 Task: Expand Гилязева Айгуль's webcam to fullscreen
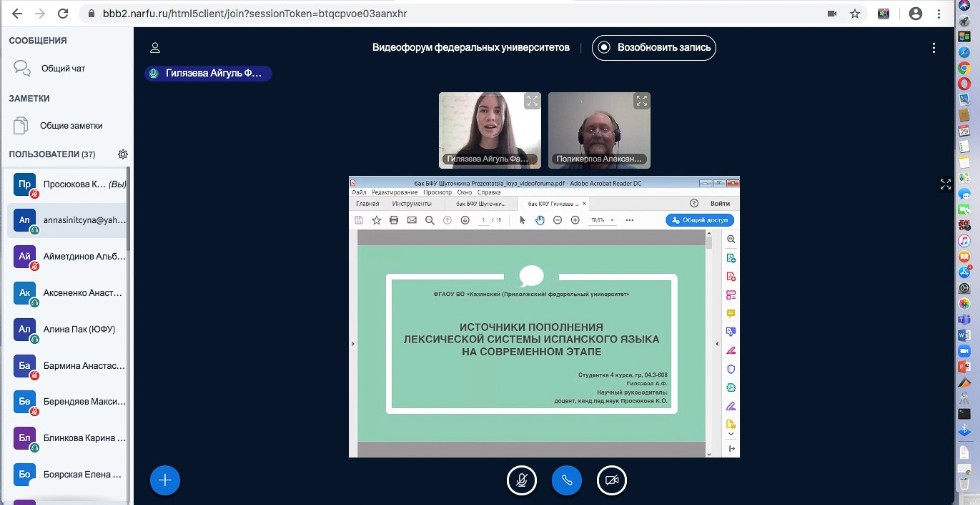532,101
